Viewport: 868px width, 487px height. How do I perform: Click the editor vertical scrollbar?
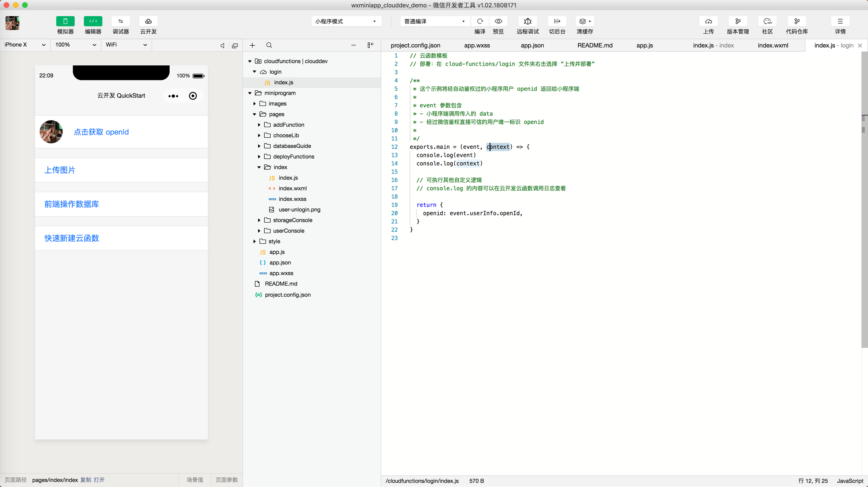[x=864, y=202]
